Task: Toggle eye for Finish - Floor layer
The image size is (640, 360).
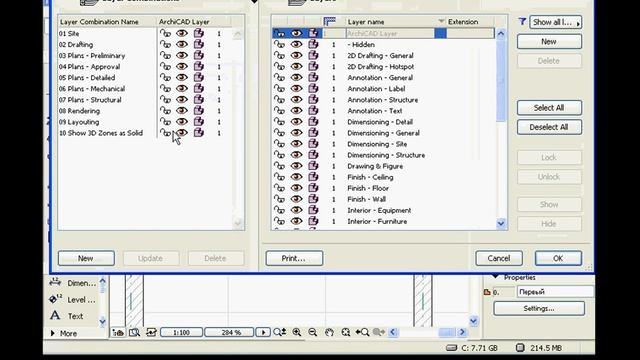Action: [x=296, y=188]
